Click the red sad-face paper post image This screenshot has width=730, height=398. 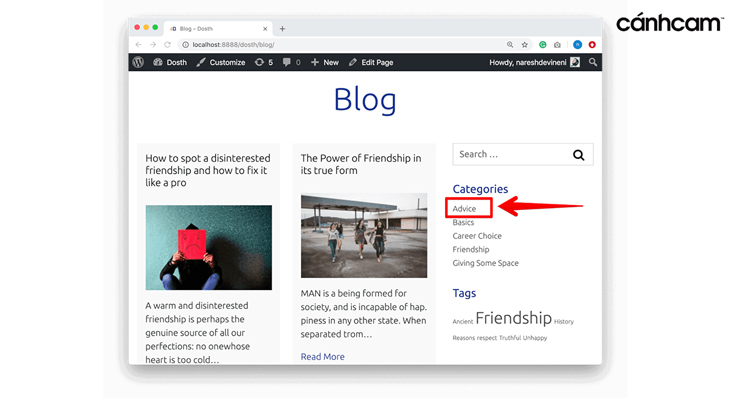pos(209,248)
